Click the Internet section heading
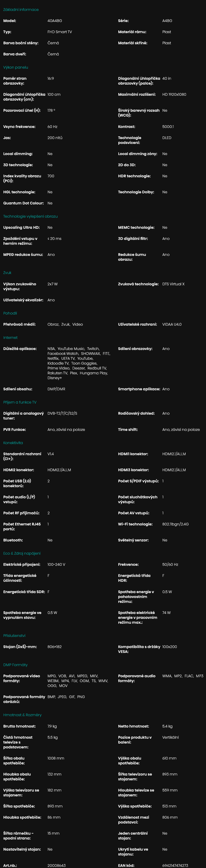The width and height of the screenshot is (206, 868). click(x=10, y=337)
